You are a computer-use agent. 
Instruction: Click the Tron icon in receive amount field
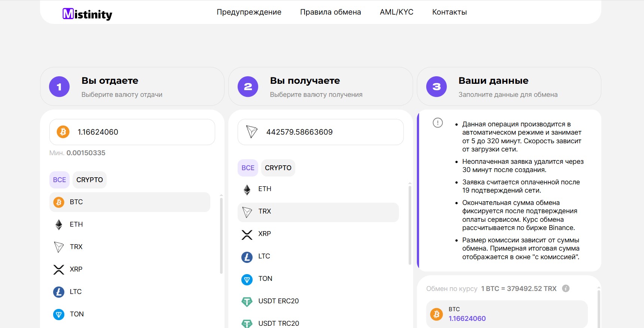click(252, 132)
